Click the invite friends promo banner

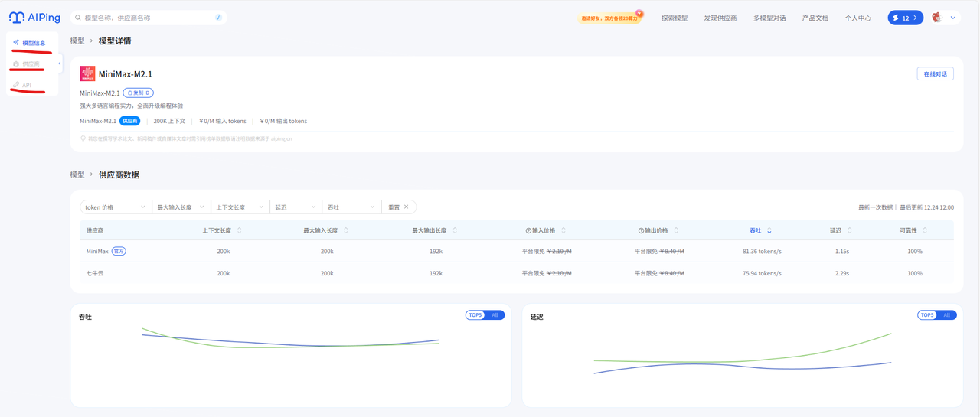[x=610, y=18]
